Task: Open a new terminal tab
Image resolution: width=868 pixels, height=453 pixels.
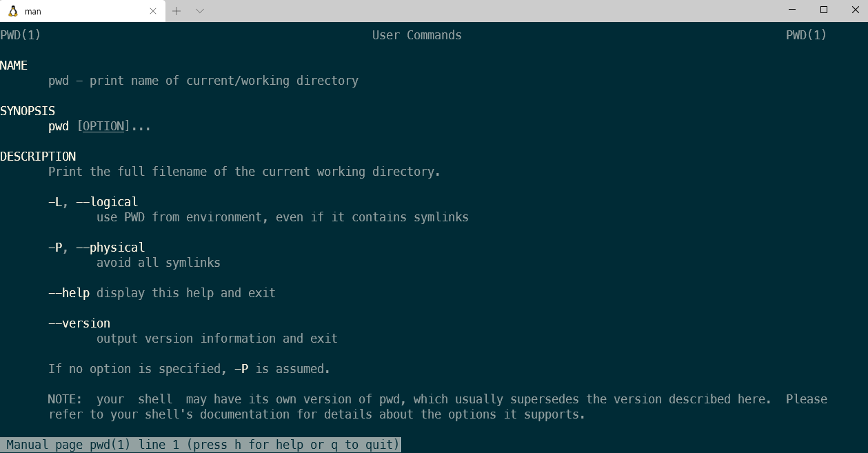Action: click(x=176, y=11)
